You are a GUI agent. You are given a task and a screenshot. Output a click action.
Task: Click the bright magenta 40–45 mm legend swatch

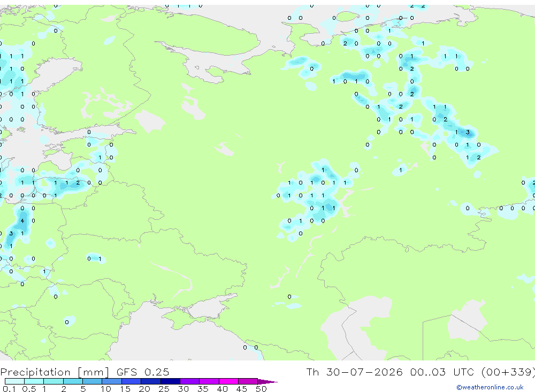(x=228, y=381)
